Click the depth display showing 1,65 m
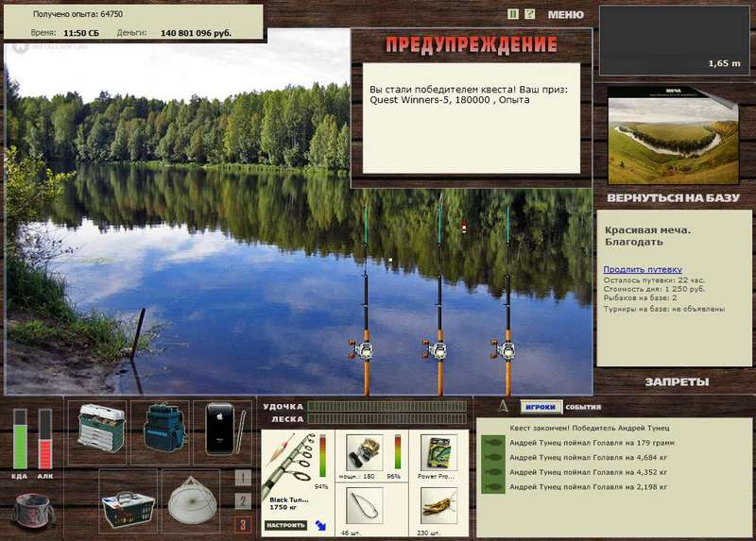This screenshot has height=541, width=756. point(674,41)
